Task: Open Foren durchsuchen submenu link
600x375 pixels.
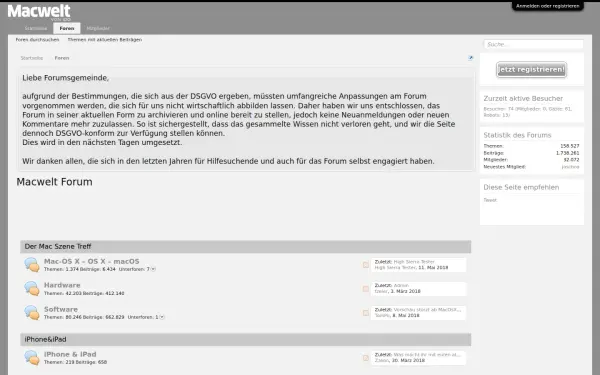Action: pos(38,39)
